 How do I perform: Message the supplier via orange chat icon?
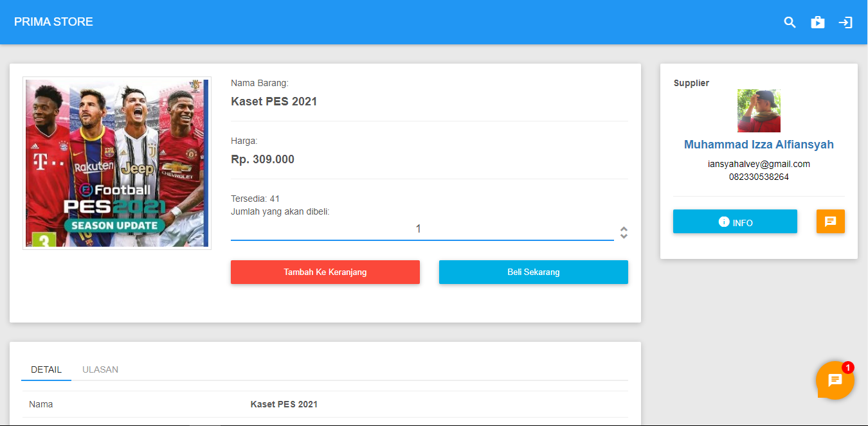[x=830, y=222]
